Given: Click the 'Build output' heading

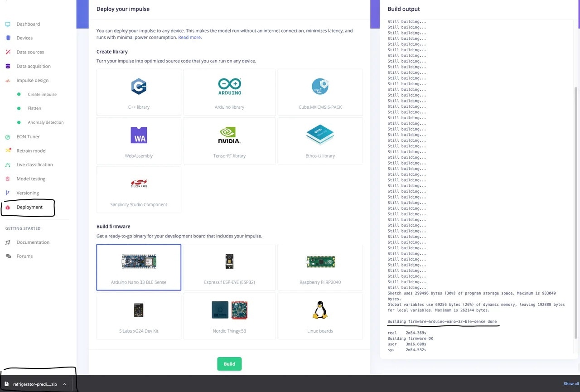Looking at the screenshot, I should click(x=404, y=9).
